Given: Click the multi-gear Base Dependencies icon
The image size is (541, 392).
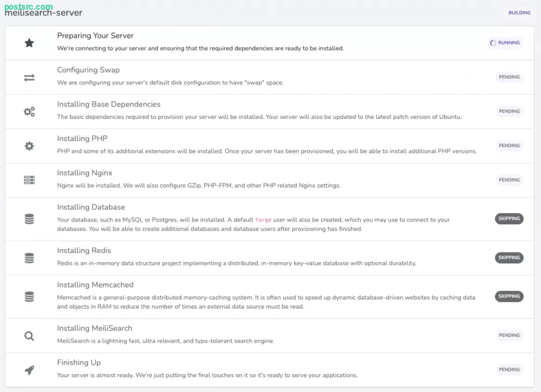Looking at the screenshot, I should 29,111.
